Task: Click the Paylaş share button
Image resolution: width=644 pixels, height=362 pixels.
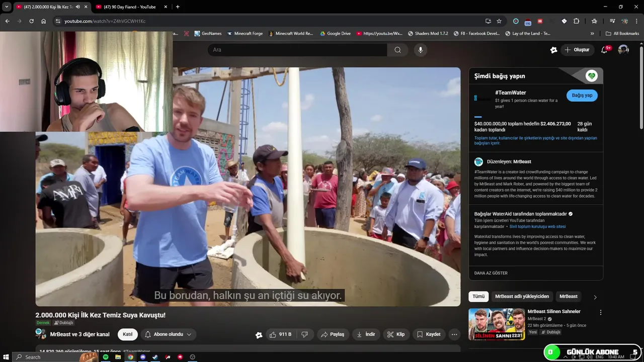Action: (x=333, y=334)
